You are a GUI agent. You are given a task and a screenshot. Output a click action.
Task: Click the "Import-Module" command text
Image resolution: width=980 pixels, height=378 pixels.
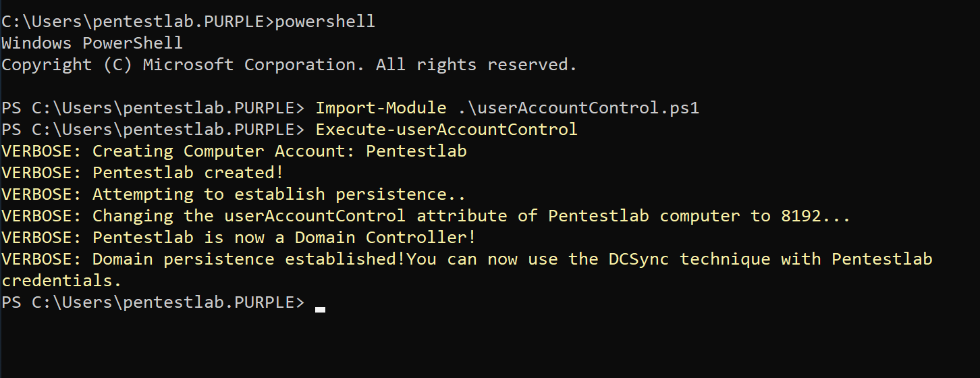381,108
